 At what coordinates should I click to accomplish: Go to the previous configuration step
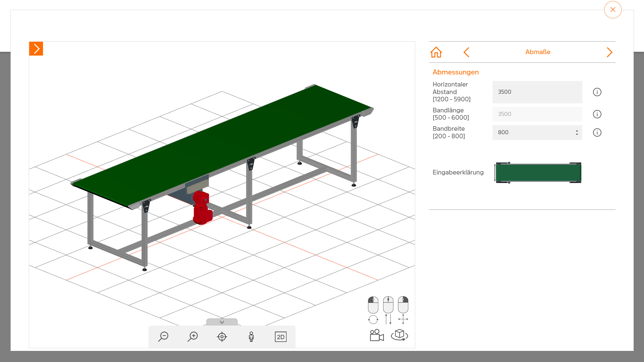[466, 52]
